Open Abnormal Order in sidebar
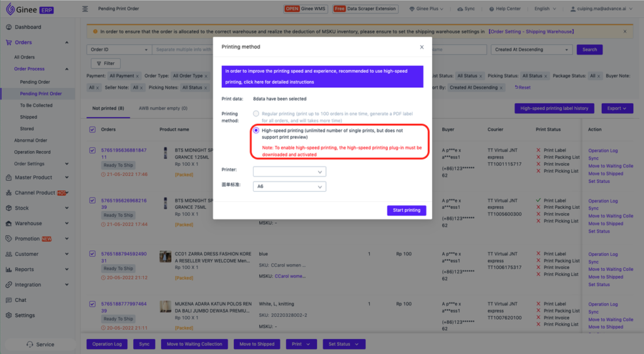 click(x=30, y=140)
